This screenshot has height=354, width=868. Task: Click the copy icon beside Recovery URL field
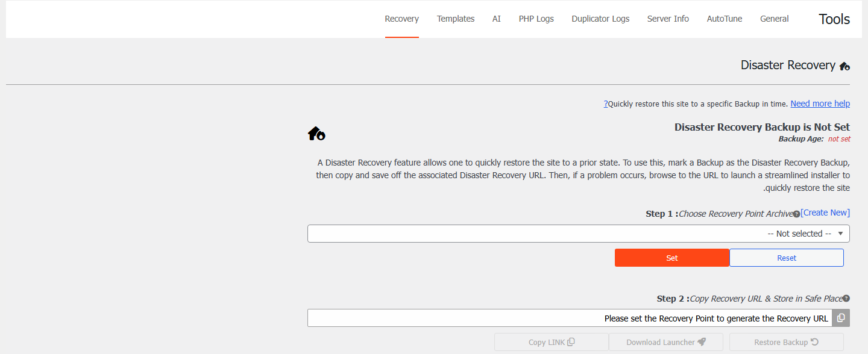(x=841, y=318)
